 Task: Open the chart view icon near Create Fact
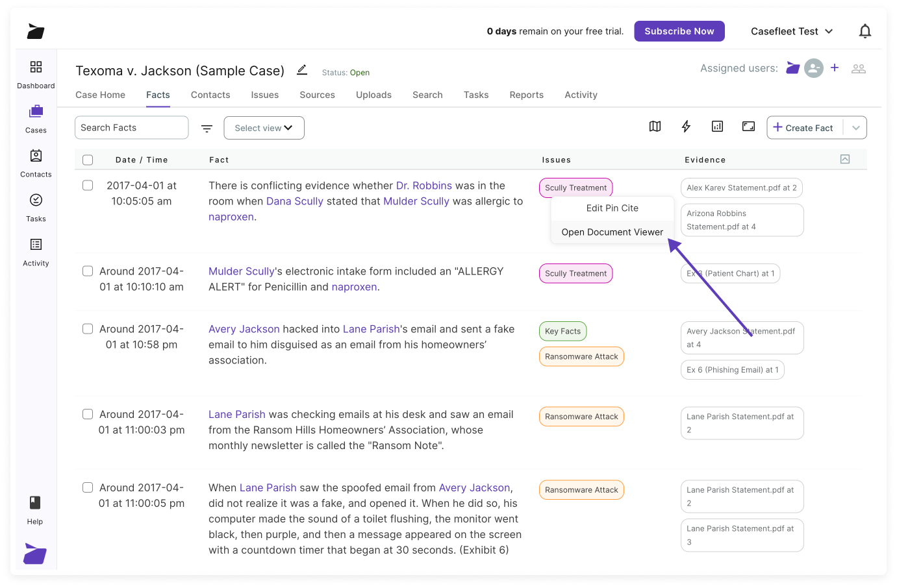717,126
